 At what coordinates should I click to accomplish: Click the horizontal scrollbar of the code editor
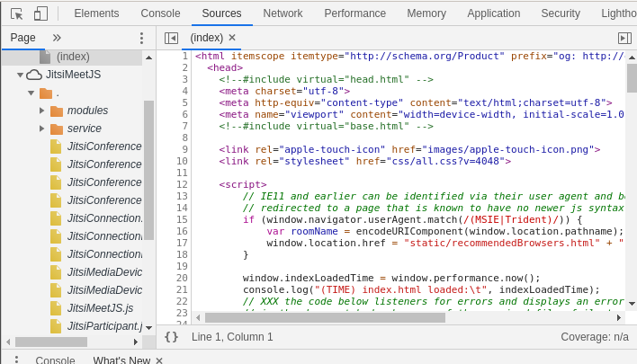point(324,317)
